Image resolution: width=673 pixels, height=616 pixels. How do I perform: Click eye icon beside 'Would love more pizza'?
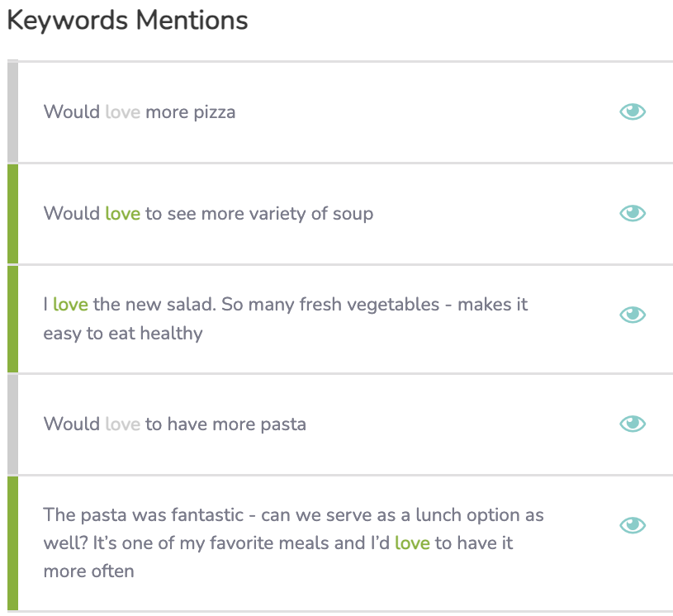[633, 111]
